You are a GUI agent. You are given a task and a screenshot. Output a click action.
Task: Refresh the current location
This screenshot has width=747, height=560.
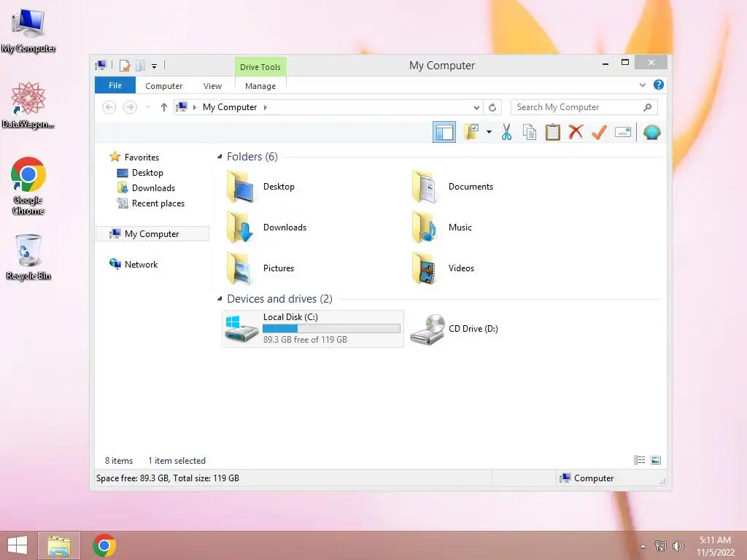click(492, 107)
